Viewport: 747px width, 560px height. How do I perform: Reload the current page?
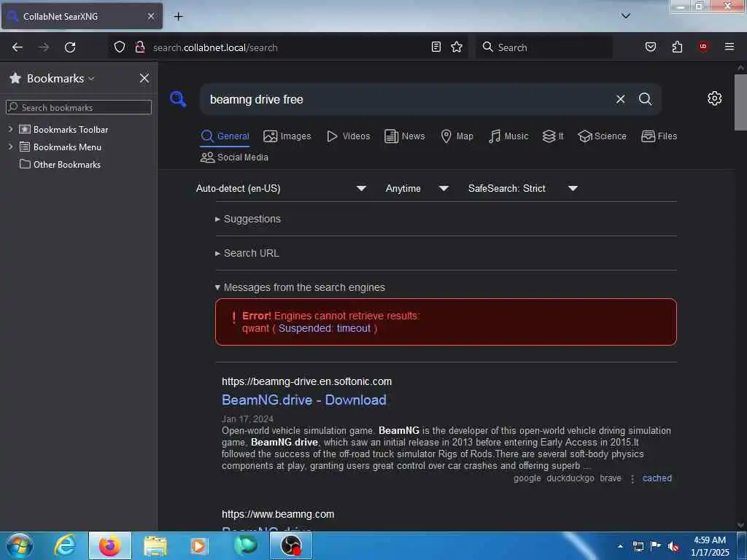(x=70, y=47)
